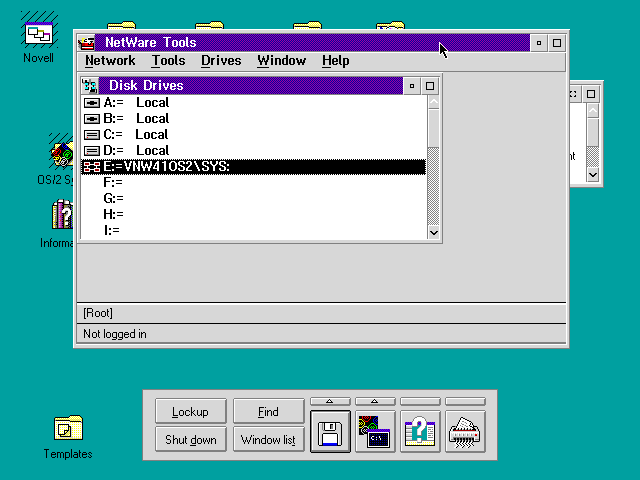640x480 pixels.
Task: Minimize the Disk Drives child window
Action: click(412, 86)
